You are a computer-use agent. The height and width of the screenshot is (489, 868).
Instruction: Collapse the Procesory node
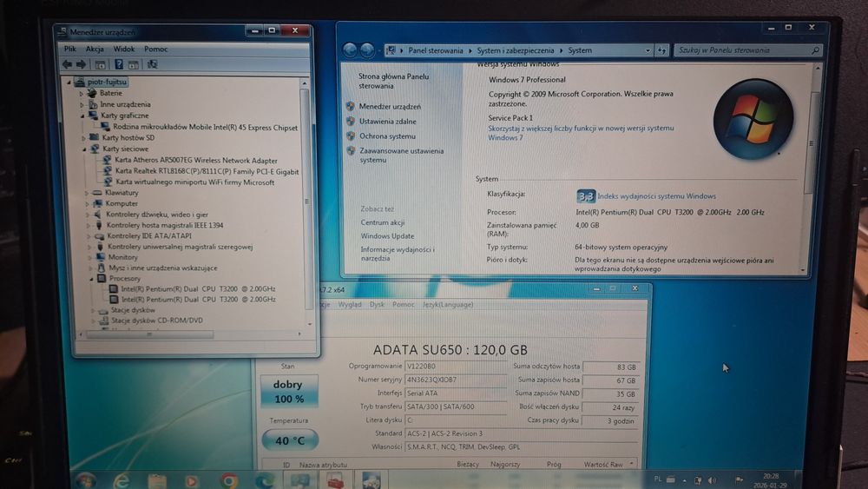(91, 279)
